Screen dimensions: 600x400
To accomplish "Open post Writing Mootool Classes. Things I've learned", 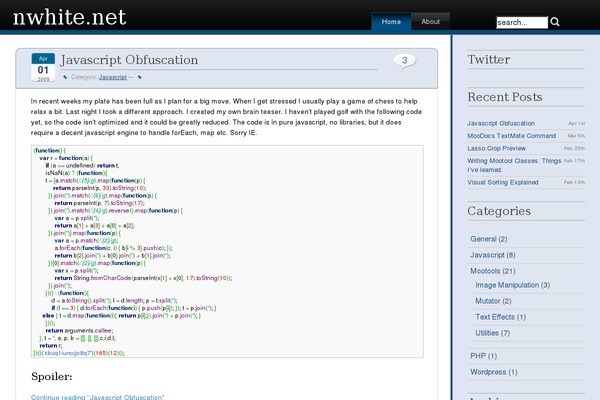I will (x=514, y=165).
